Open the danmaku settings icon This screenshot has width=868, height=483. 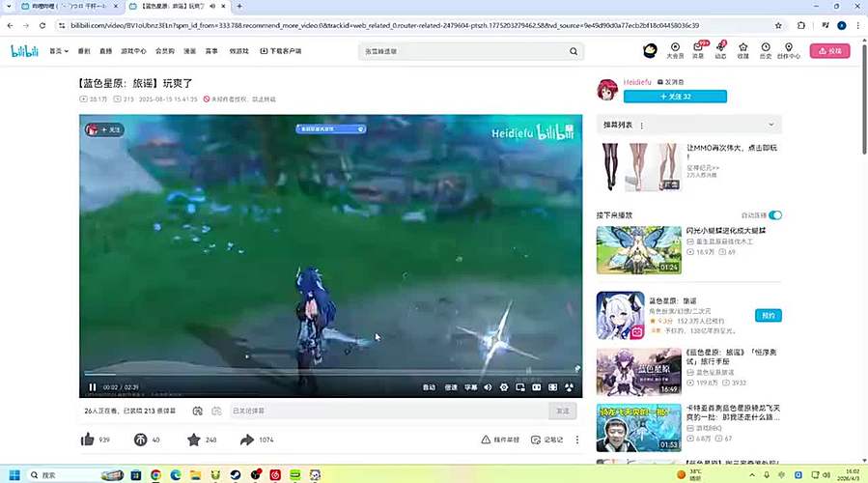pyautogui.click(x=216, y=411)
